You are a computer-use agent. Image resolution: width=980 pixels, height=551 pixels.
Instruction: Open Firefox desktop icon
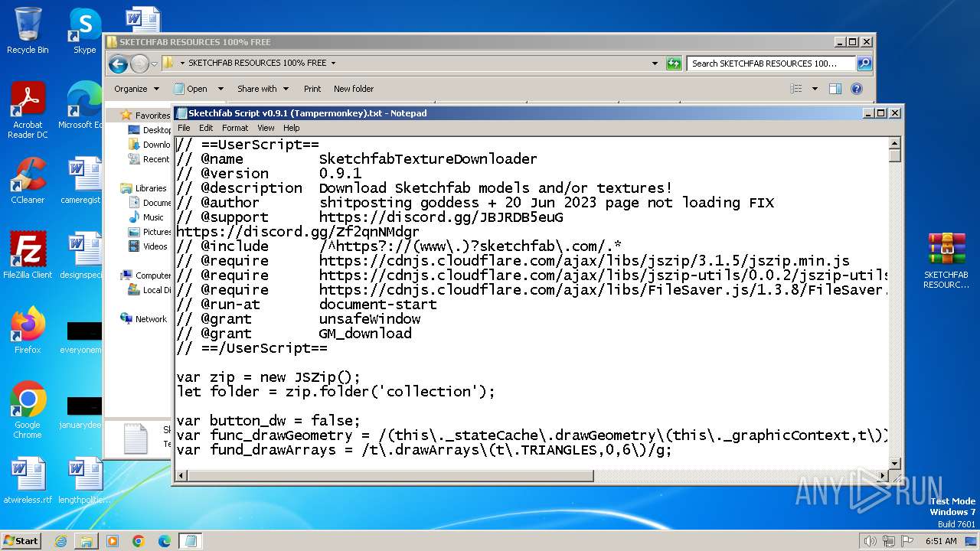click(28, 331)
